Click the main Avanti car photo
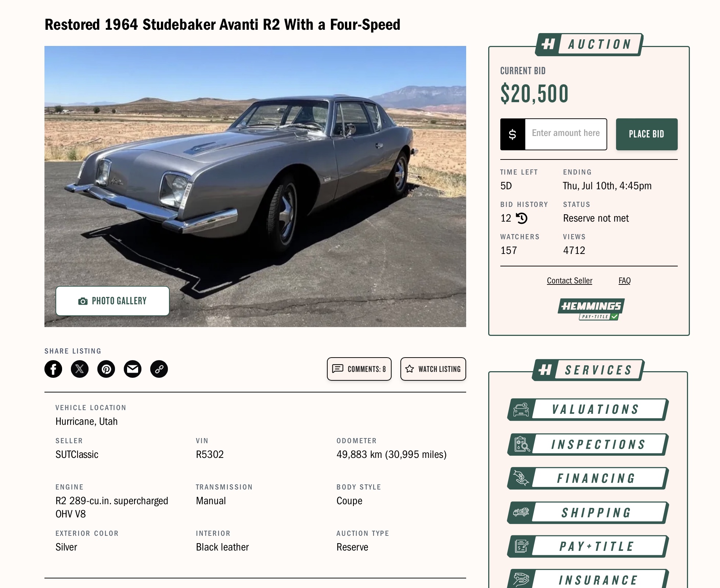Image resolution: width=720 pixels, height=588 pixels. coord(255,186)
